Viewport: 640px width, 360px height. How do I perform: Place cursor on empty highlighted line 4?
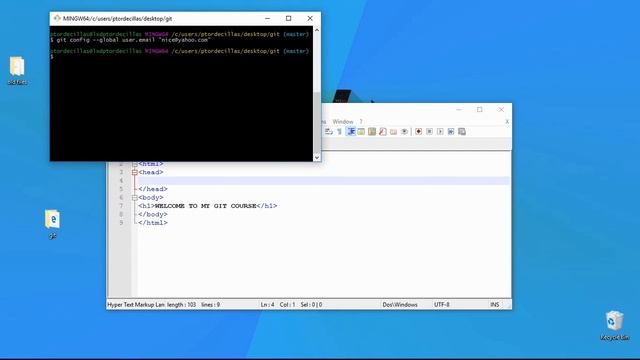pyautogui.click(x=324, y=181)
